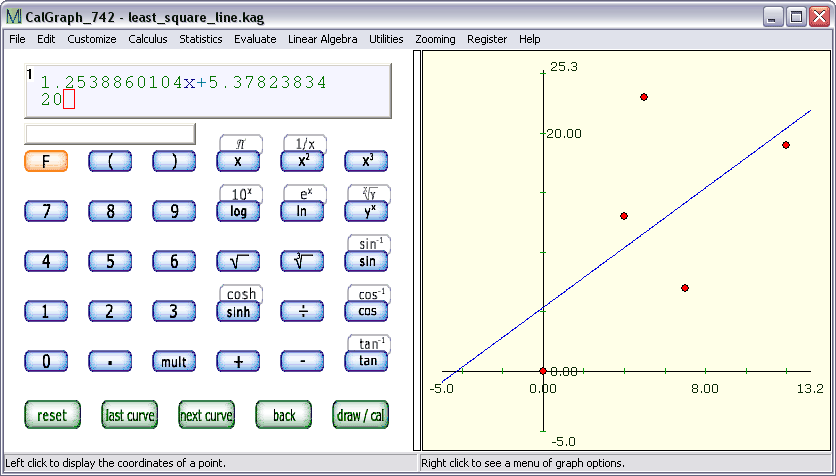Click the vertical splitter between calculator and graph
Image resolution: width=836 pixels, height=476 pixels.
click(x=417, y=251)
